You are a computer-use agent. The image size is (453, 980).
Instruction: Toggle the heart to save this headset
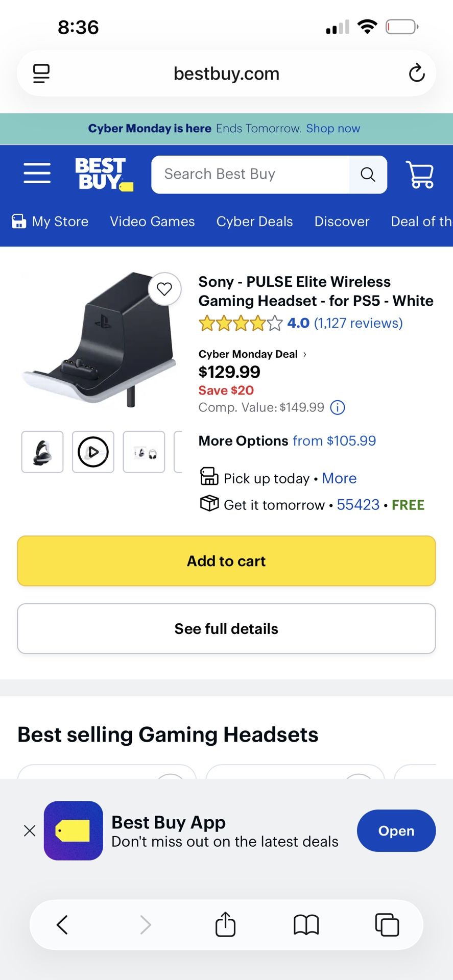pos(164,289)
